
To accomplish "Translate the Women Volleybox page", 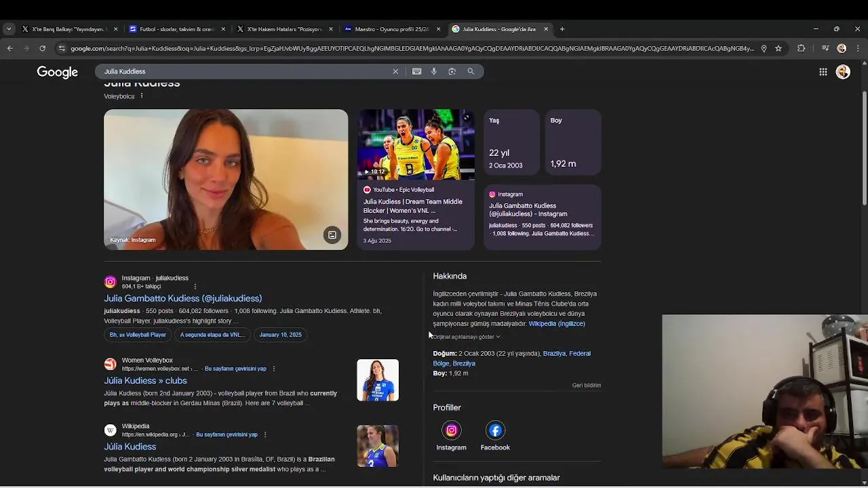I will [235, 369].
